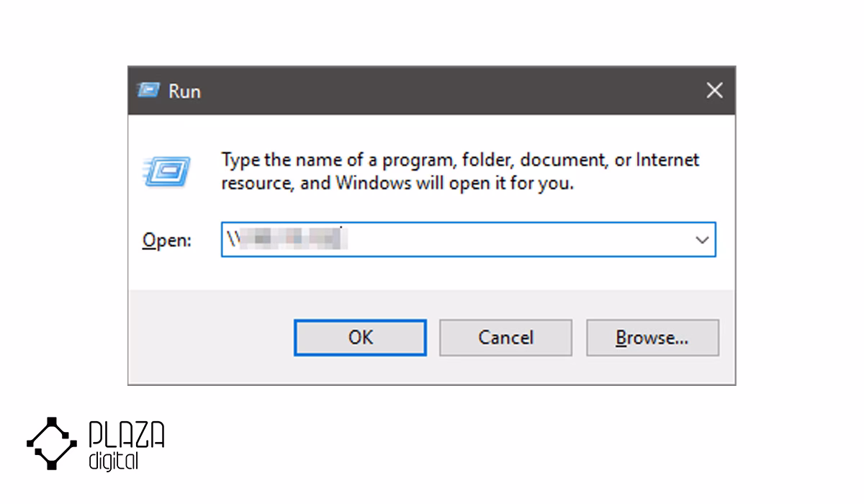Click the large Run program icon beside description

pyautogui.click(x=168, y=171)
